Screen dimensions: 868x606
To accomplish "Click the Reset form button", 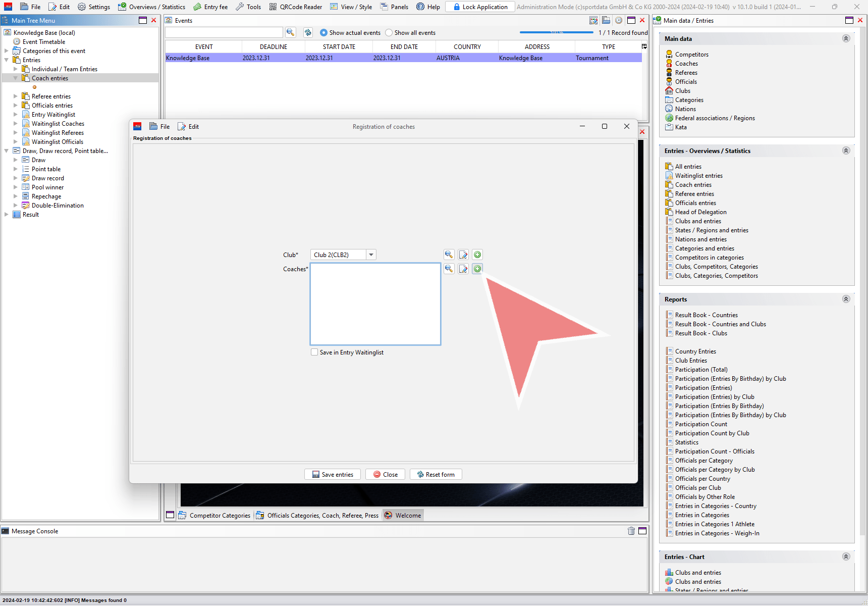I will (436, 474).
